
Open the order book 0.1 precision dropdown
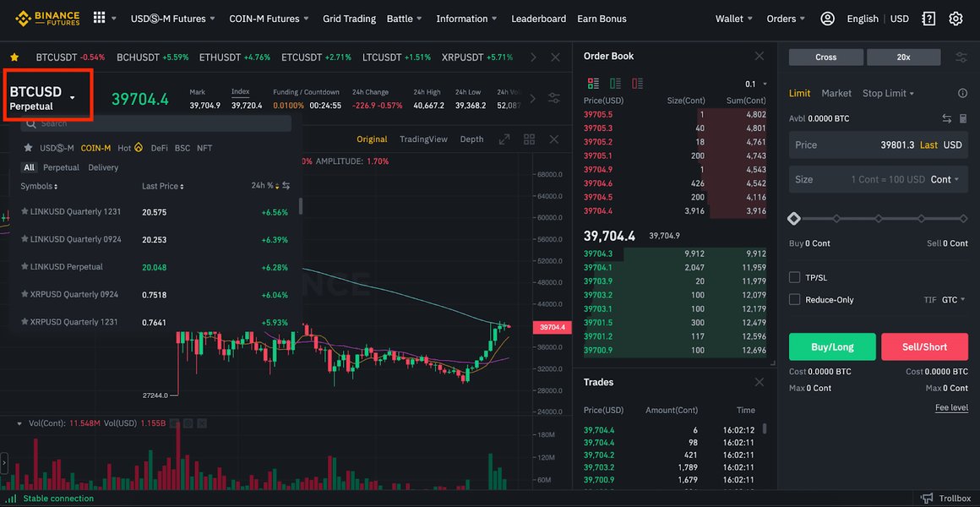click(x=756, y=84)
